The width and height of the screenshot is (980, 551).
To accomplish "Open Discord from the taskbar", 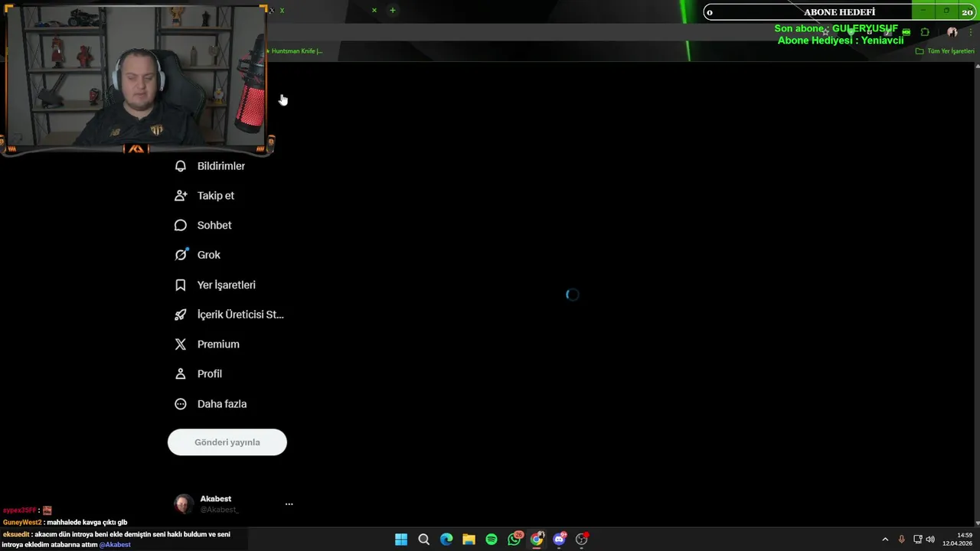I will (560, 540).
